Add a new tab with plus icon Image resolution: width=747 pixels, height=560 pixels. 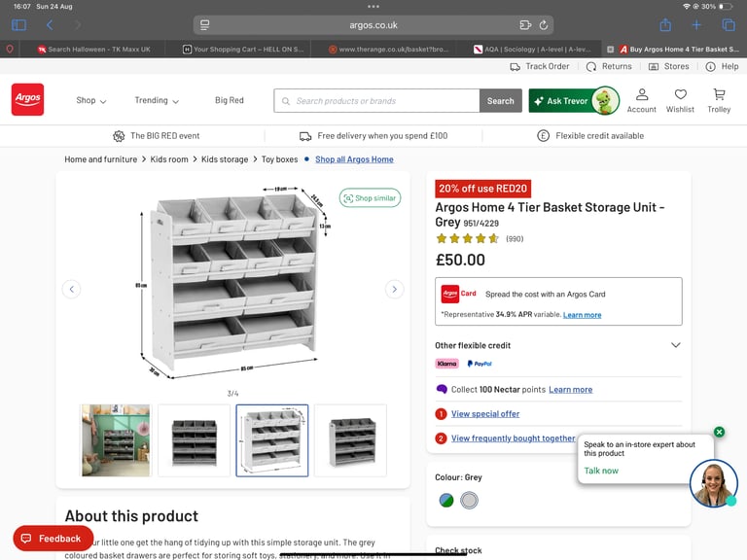(x=696, y=24)
